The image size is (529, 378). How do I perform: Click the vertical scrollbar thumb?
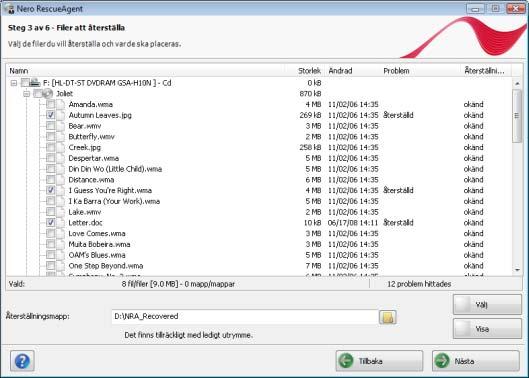tap(517, 116)
